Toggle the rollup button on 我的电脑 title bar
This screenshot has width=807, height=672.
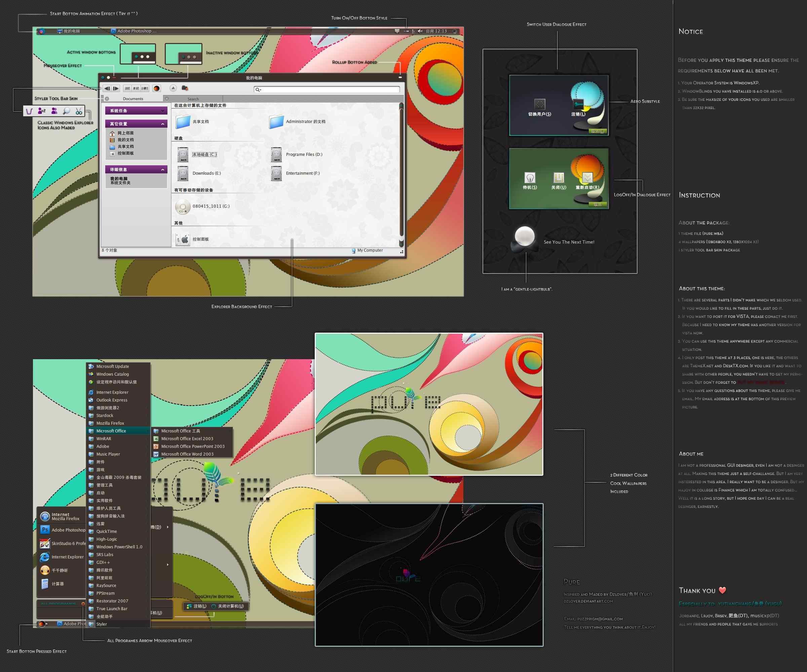click(400, 77)
